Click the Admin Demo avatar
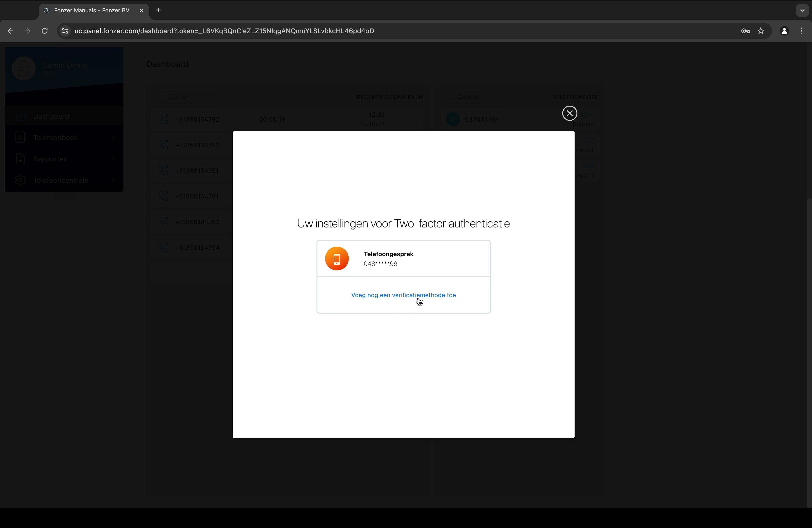Screen dimensions: 812x528 click(x=24, y=69)
